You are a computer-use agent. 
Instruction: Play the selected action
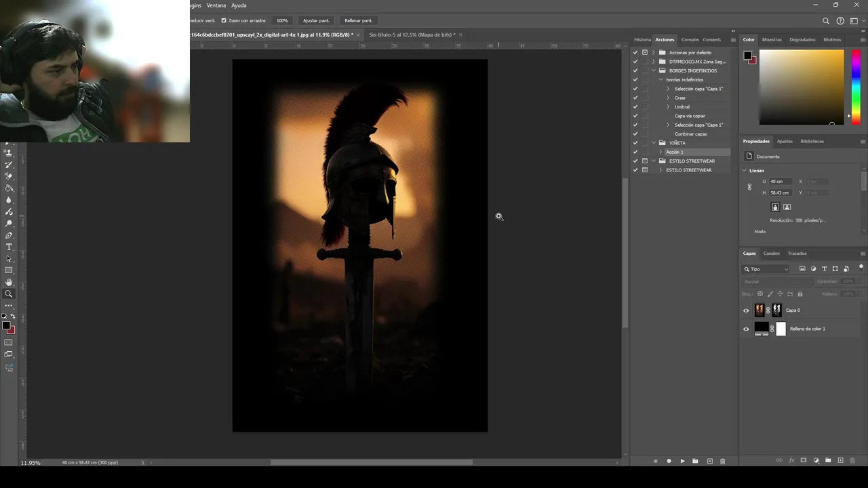pyautogui.click(x=682, y=461)
